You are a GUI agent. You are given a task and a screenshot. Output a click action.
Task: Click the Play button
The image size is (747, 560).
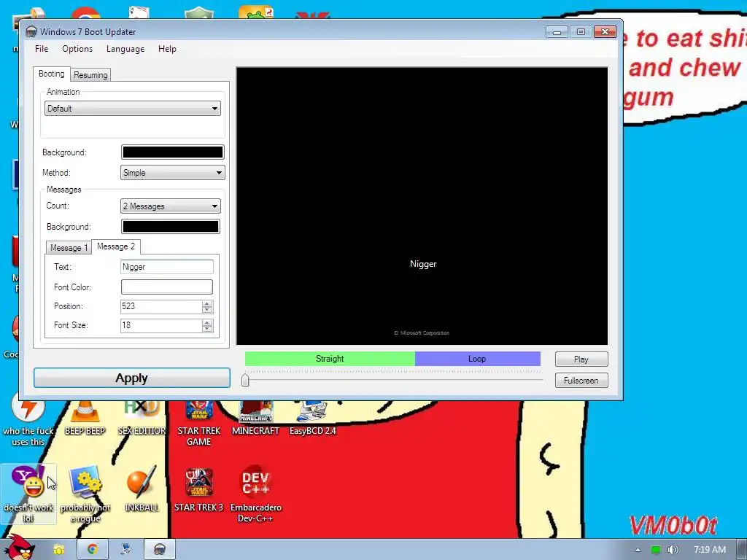click(581, 359)
